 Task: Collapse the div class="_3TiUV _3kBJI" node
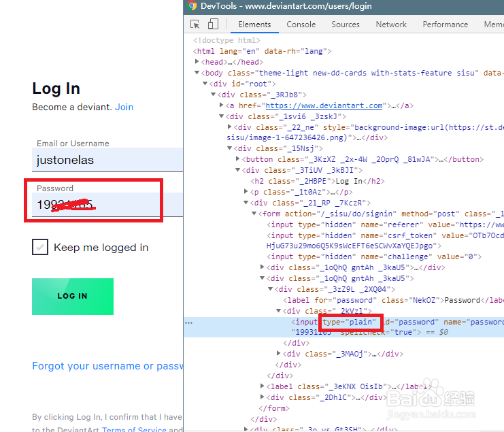pos(237,169)
